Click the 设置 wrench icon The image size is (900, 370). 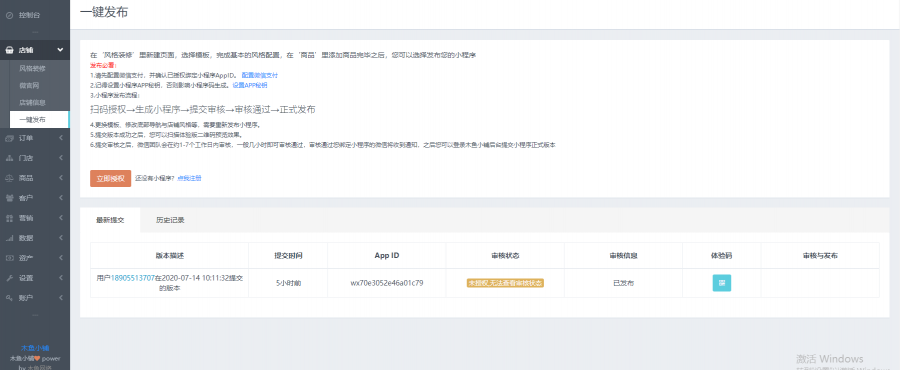9,278
